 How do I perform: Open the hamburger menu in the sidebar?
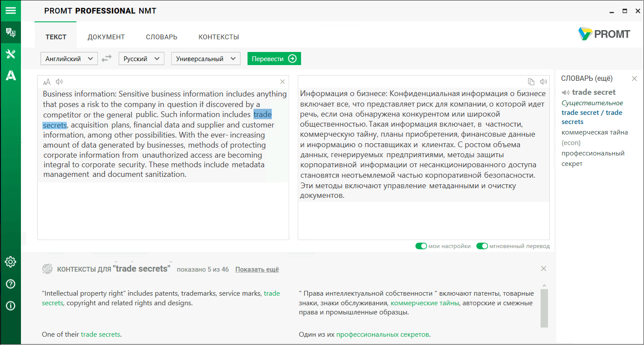(10, 10)
